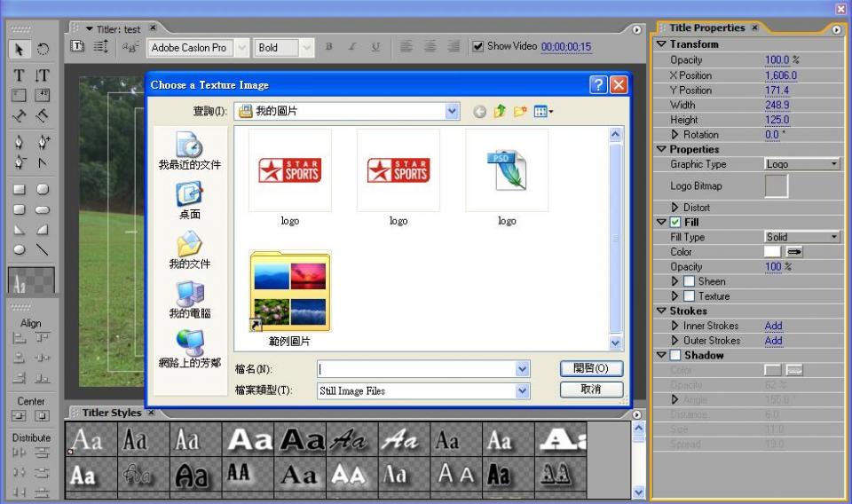Select the Title Properties tab
This screenshot has width=852, height=504.
(x=707, y=28)
